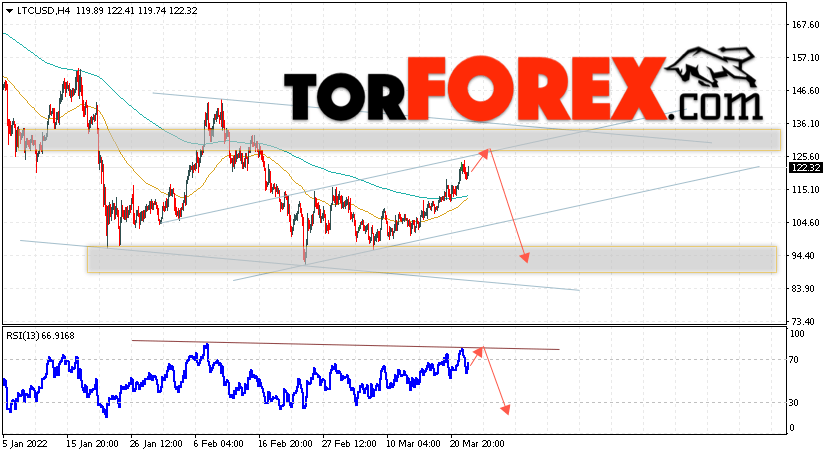Select the RSI(13) 66.9168 indicator label
827x455 pixels.
point(40,335)
